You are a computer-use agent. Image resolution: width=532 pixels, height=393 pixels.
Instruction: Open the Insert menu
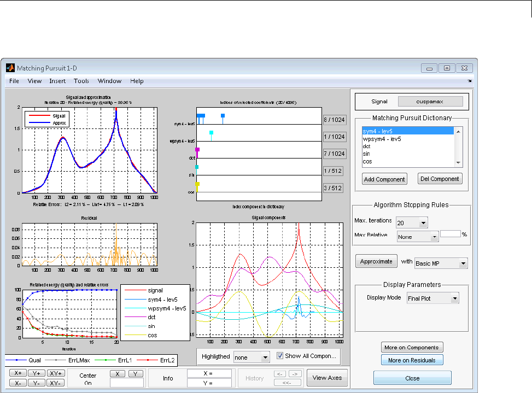pos(57,81)
